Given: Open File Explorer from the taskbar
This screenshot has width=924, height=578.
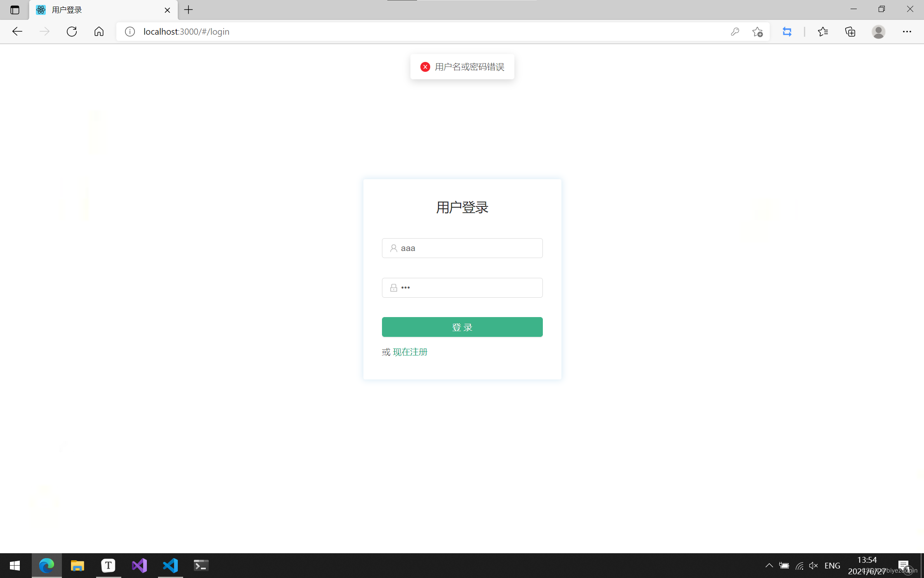Looking at the screenshot, I should [x=77, y=565].
